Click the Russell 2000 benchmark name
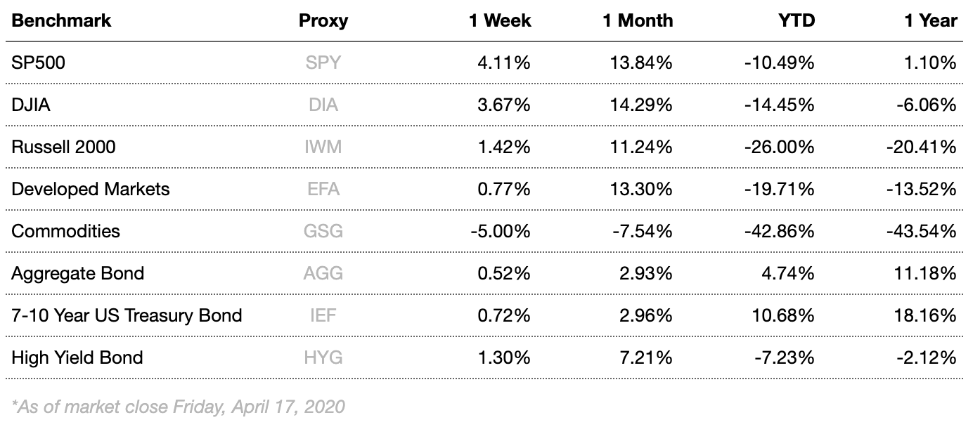980x434 pixels. tap(64, 147)
